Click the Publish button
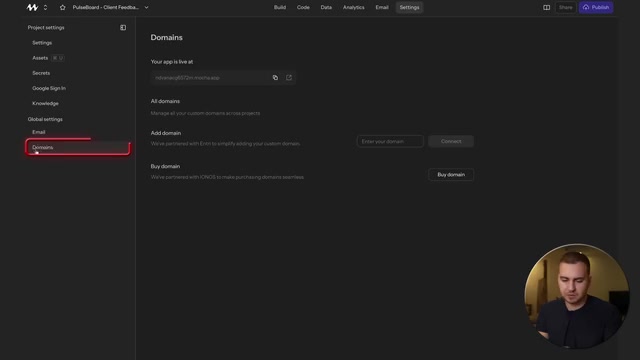 click(x=596, y=7)
